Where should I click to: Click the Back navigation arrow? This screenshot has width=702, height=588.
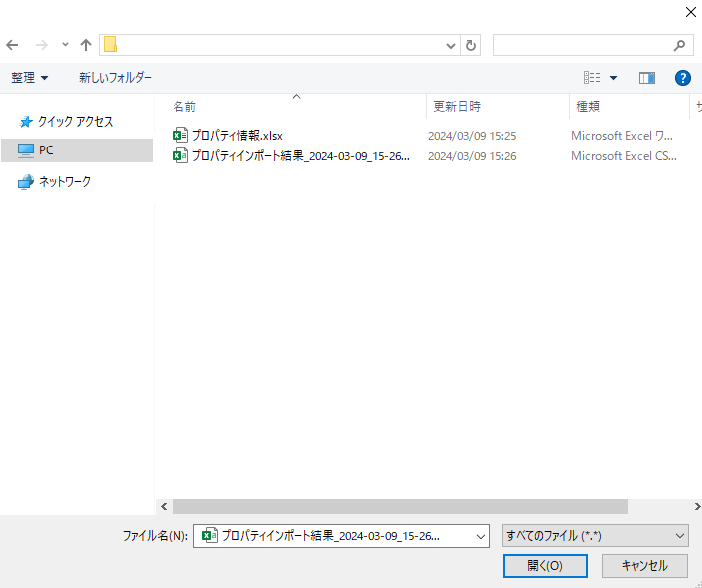pyautogui.click(x=13, y=45)
